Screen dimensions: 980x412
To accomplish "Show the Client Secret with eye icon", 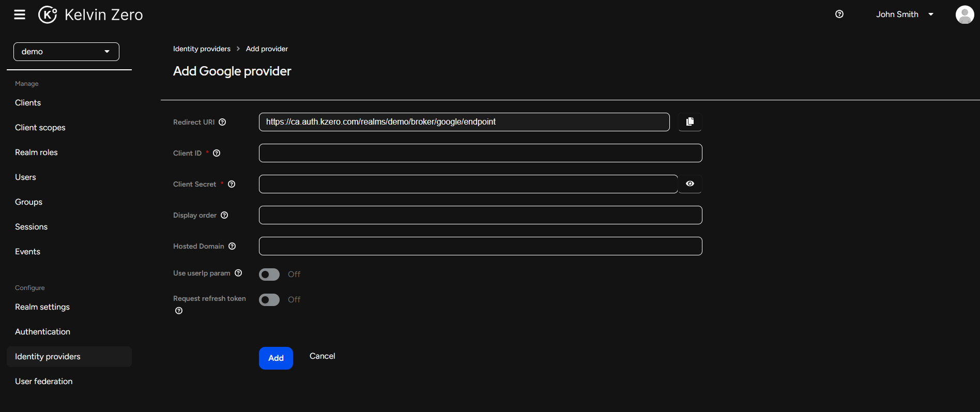I will click(690, 184).
